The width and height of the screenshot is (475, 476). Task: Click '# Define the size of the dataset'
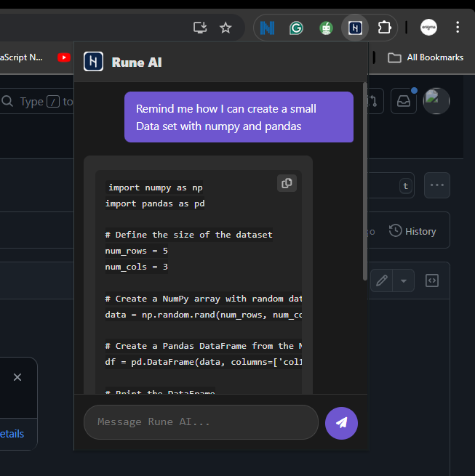click(x=188, y=235)
